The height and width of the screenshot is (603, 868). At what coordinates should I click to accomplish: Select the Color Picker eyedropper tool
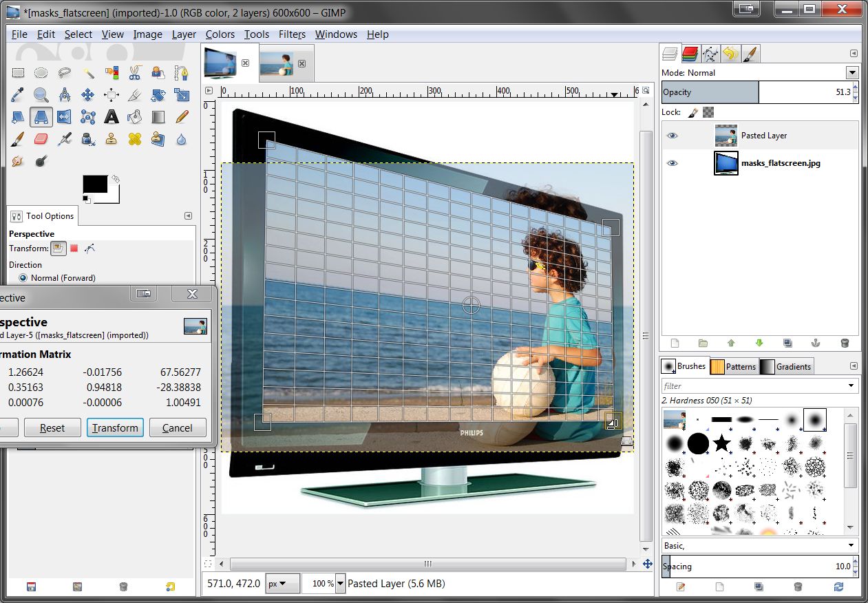pos(19,95)
